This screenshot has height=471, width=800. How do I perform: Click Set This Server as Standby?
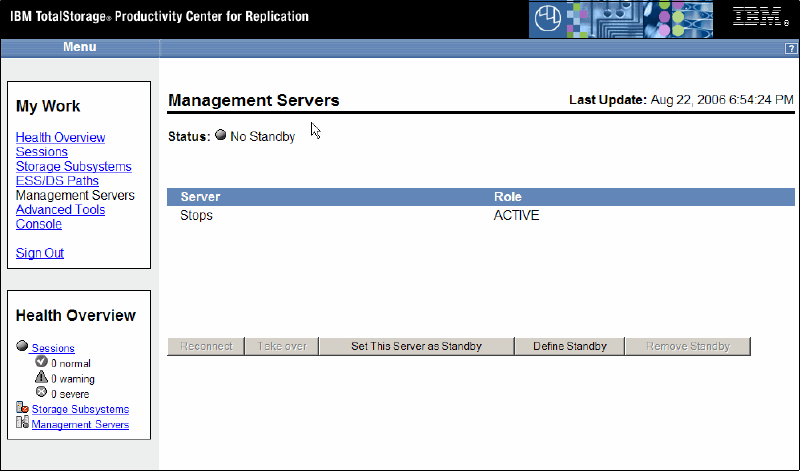pos(416,346)
